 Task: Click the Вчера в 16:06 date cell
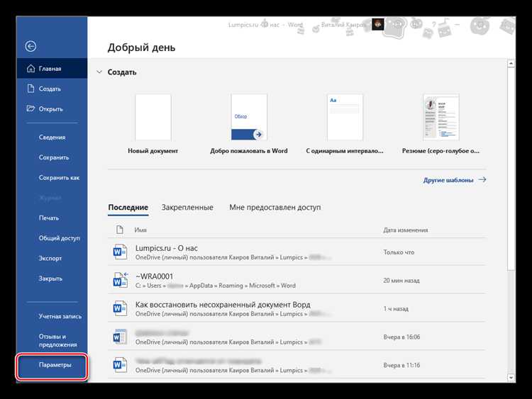point(401,337)
